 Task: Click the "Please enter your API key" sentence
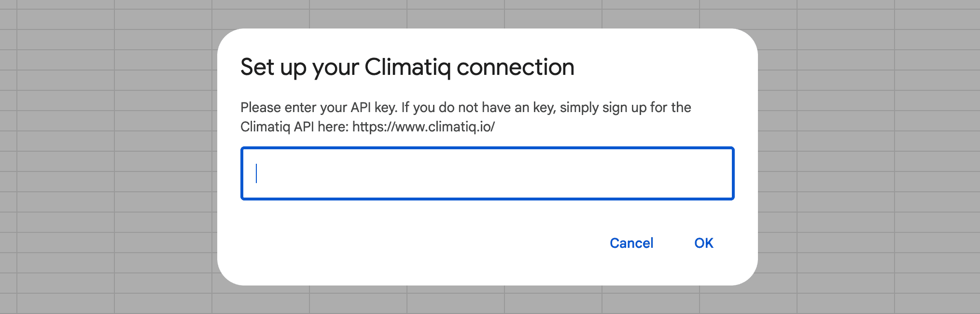[x=319, y=107]
